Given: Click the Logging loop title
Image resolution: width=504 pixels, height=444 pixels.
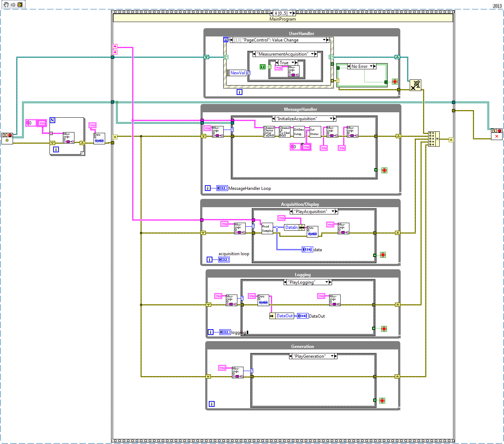Looking at the screenshot, I should click(303, 275).
